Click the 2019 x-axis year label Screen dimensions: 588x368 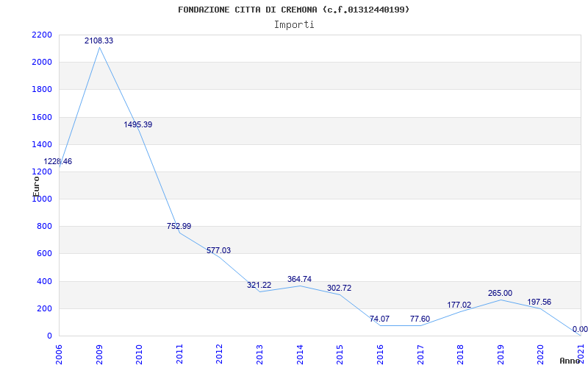(501, 355)
